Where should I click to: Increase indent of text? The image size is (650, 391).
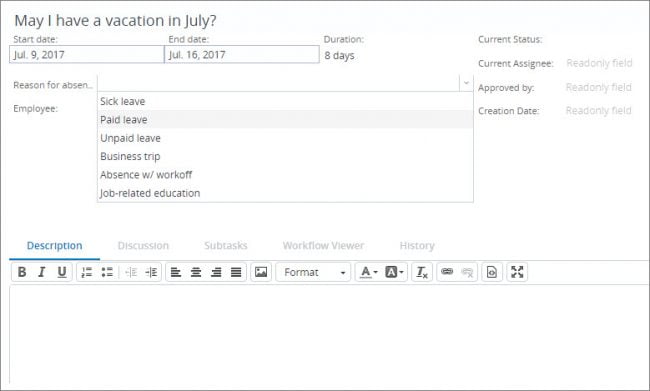click(151, 272)
